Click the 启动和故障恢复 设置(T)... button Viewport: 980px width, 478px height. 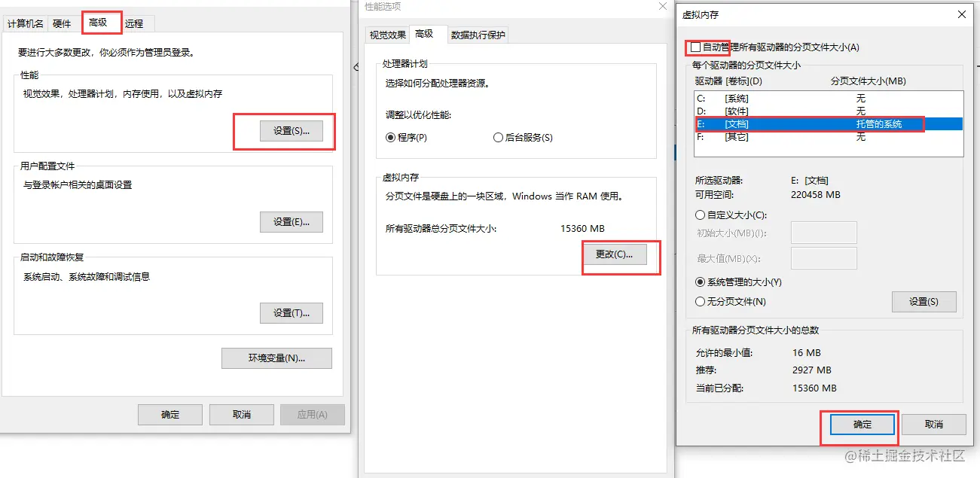tap(292, 312)
